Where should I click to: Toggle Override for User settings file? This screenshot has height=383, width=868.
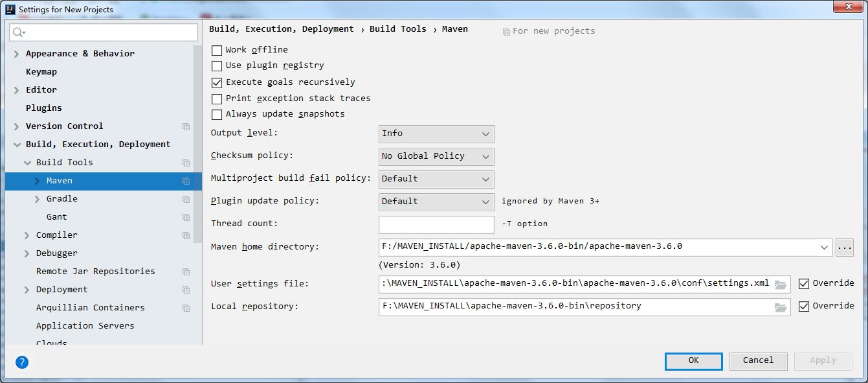[804, 283]
